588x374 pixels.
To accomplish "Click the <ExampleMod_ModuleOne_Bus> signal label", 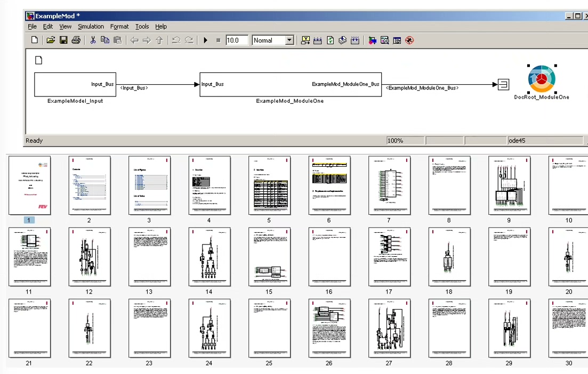I will click(x=422, y=88).
